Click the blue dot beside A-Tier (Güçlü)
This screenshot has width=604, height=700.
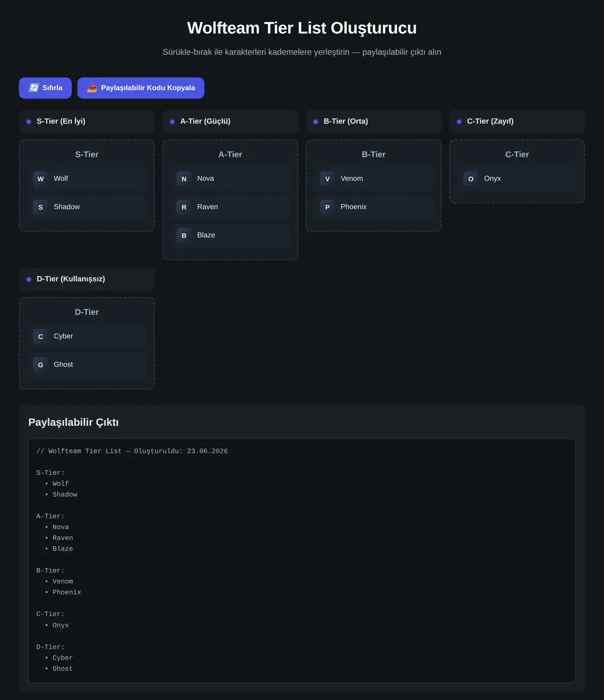coord(172,122)
